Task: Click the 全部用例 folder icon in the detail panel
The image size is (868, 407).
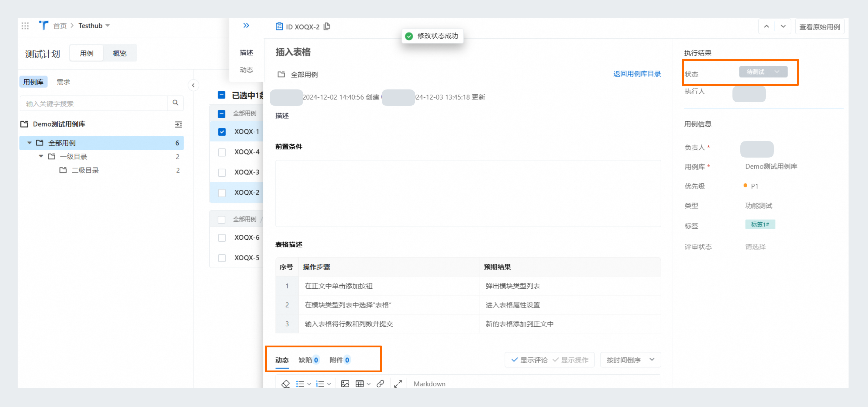Action: point(281,74)
